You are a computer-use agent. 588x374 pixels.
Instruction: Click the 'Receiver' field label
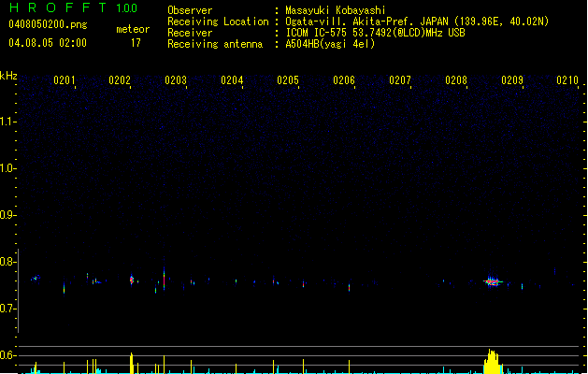pyautogui.click(x=190, y=33)
